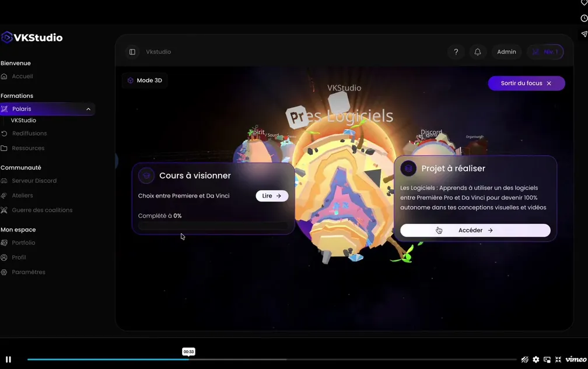Toggle Mode 3D view
The width and height of the screenshot is (588, 369).
(145, 80)
